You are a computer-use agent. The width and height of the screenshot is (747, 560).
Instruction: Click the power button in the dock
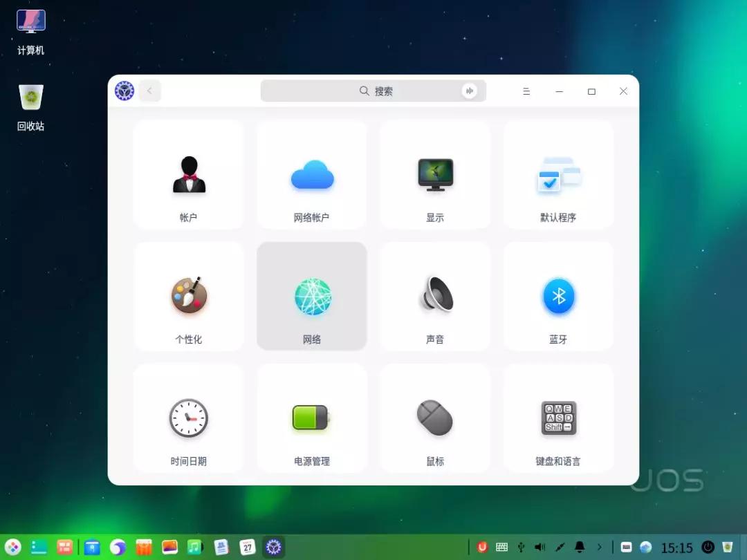[x=708, y=547]
